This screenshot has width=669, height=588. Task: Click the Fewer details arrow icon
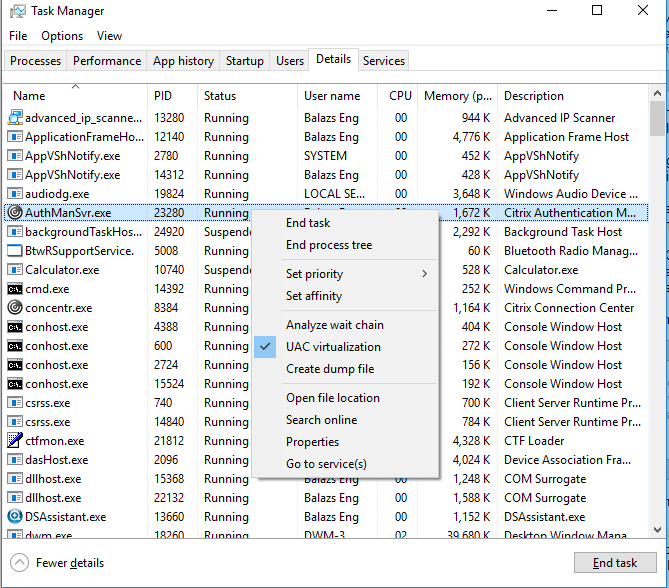[x=20, y=563]
